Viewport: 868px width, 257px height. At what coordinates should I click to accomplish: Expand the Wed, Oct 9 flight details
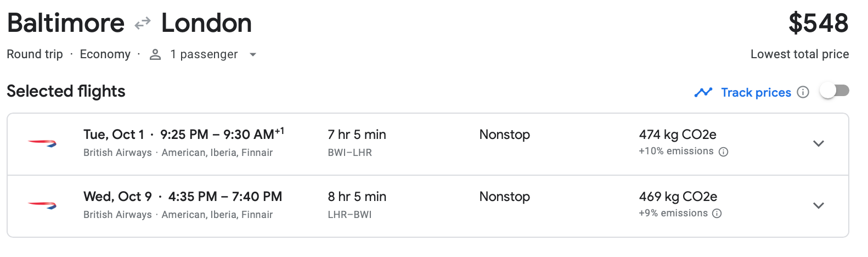click(818, 206)
